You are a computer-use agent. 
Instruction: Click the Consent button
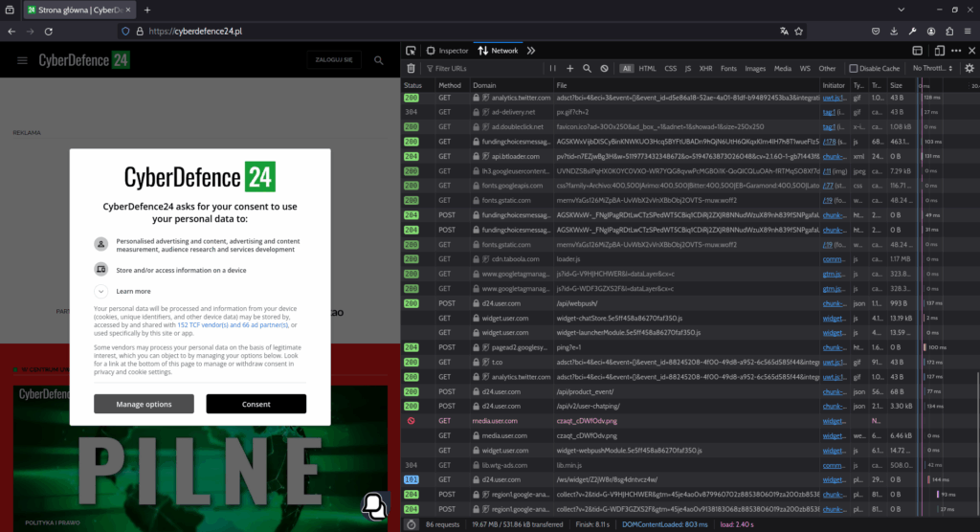point(256,404)
